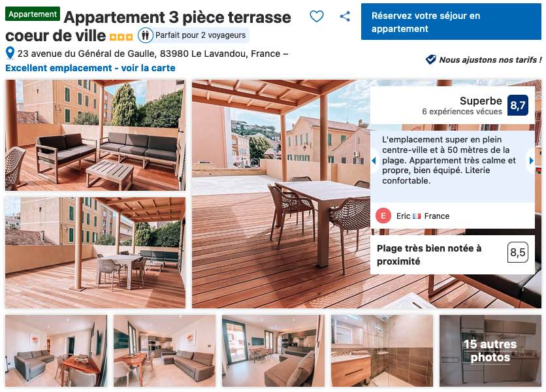Save listing with the heart icon
This screenshot has height=392, width=546.
click(317, 16)
